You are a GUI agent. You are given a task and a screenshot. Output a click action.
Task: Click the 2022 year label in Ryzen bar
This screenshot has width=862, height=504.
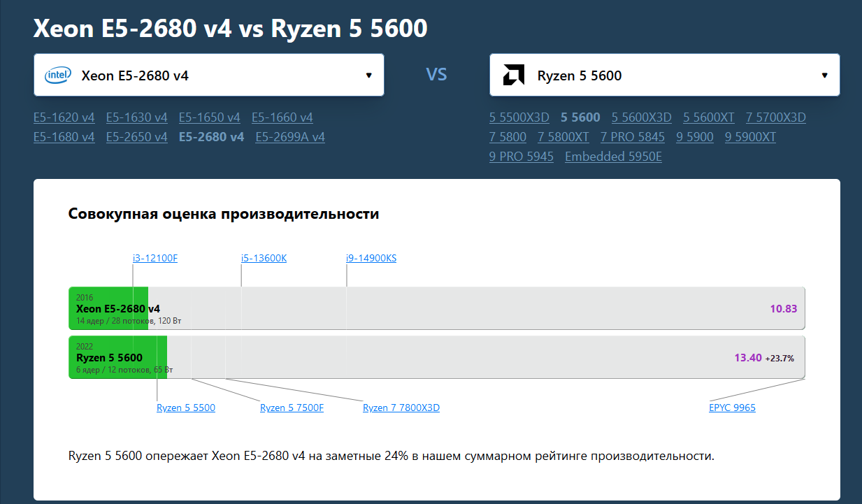pyautogui.click(x=85, y=347)
